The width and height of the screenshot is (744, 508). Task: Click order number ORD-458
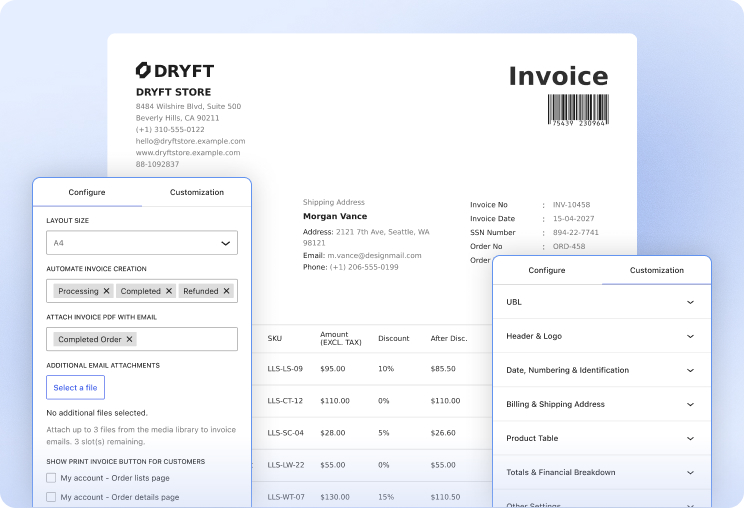click(569, 246)
